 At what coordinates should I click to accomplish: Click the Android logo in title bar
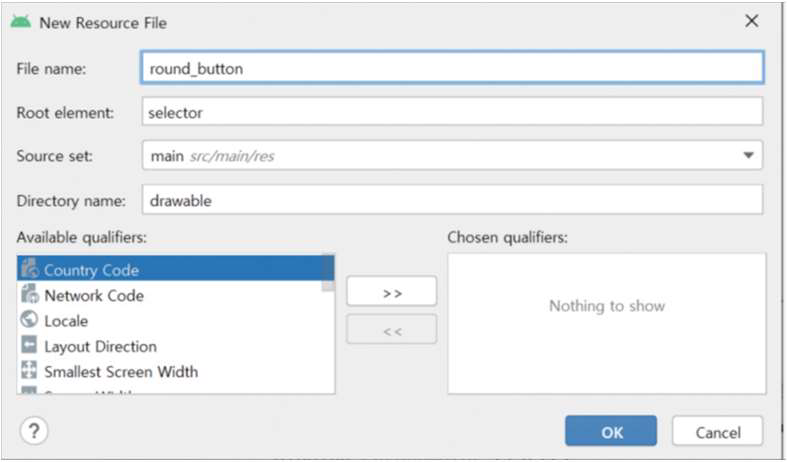21,22
